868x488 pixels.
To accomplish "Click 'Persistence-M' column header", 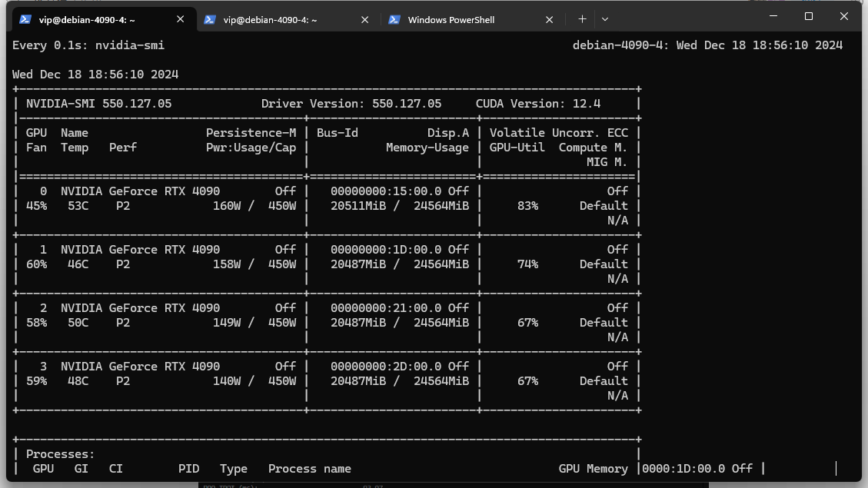I will [251, 133].
